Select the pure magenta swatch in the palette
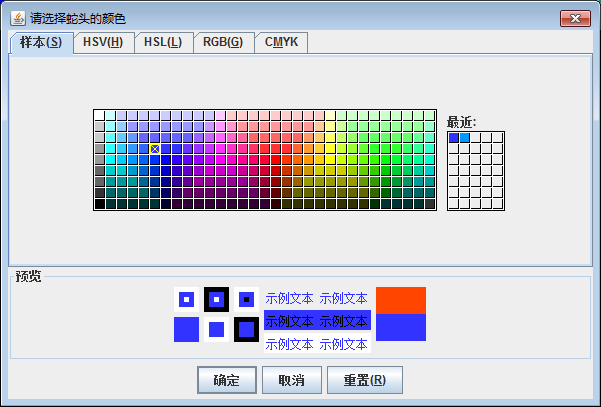This screenshot has width=601, height=407. 221,160
